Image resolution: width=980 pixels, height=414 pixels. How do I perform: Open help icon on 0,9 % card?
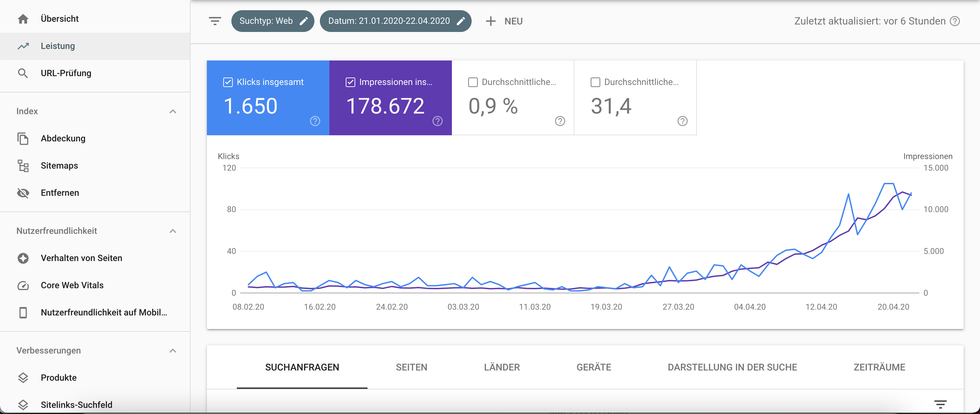(x=560, y=121)
